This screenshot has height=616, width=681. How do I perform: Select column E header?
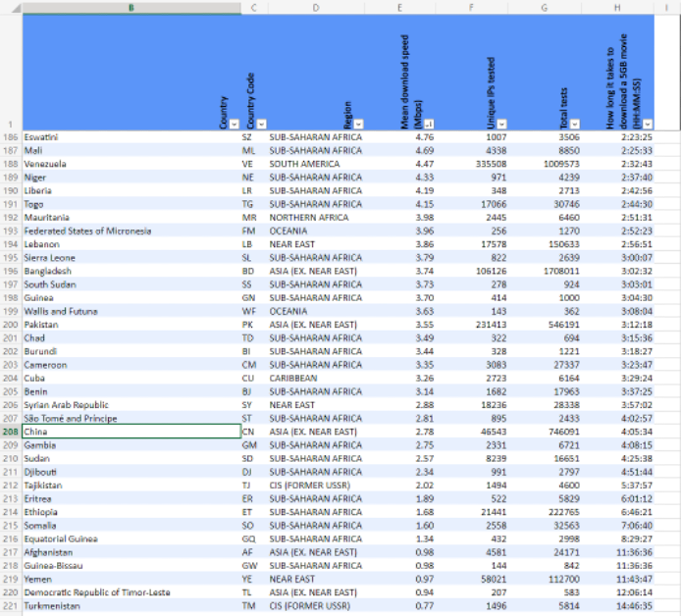pyautogui.click(x=400, y=8)
